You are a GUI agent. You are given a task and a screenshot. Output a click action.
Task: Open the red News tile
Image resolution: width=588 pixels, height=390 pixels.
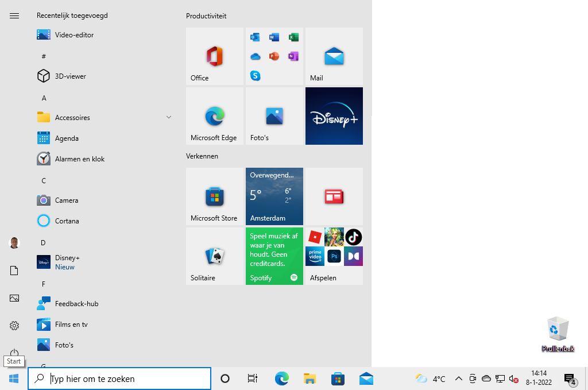point(334,196)
